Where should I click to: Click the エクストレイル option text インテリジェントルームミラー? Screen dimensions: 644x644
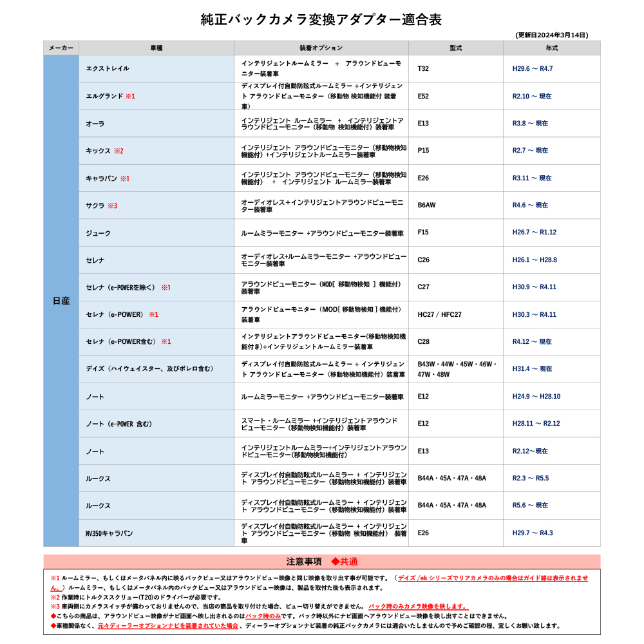click(x=285, y=63)
